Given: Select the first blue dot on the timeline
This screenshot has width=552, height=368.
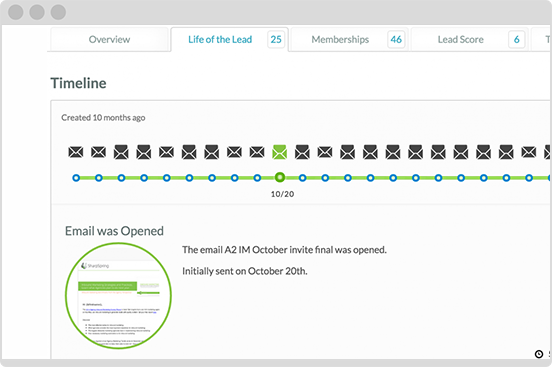Looking at the screenshot, I should pyautogui.click(x=76, y=178).
